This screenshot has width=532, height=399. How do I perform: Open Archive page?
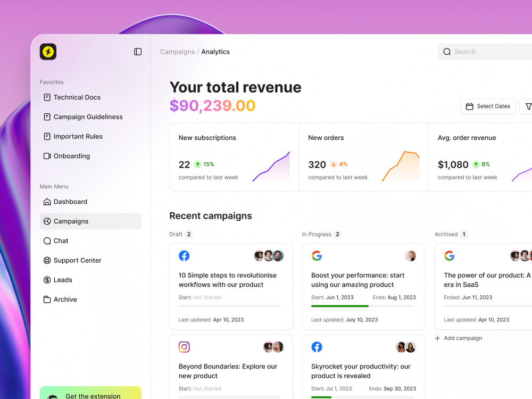(90, 300)
